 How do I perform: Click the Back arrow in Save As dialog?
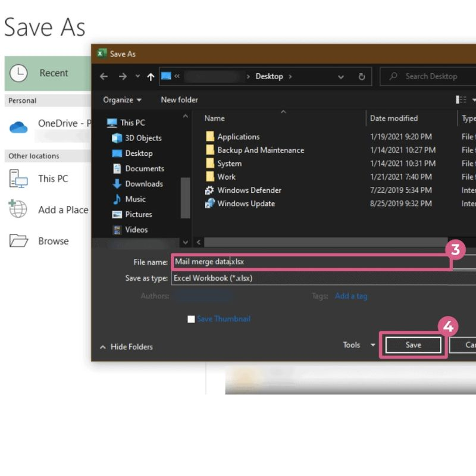coord(104,76)
